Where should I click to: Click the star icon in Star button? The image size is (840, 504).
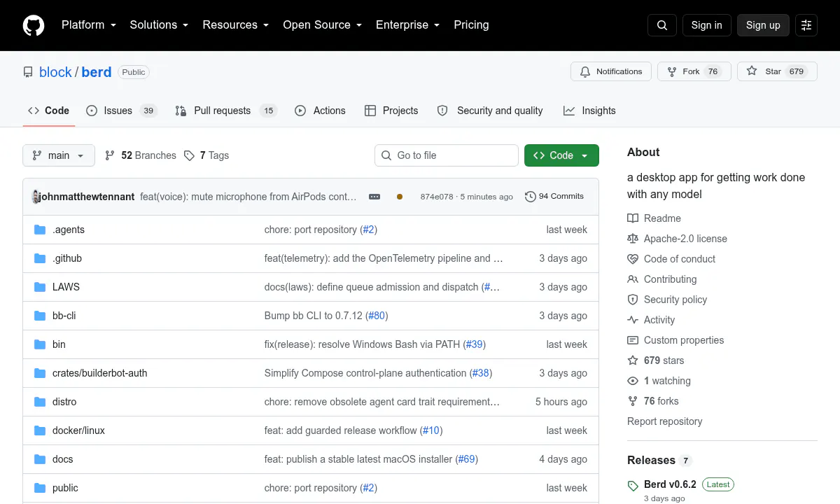752,71
